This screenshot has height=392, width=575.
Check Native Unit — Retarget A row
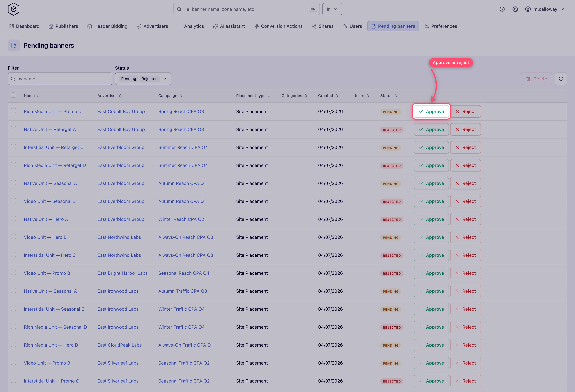tap(13, 129)
